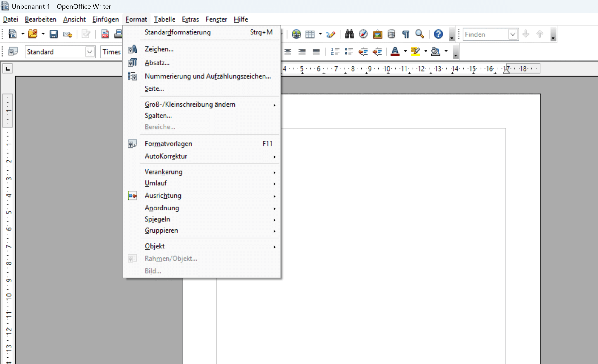Choose Seite... in the Format menu
598x364 pixels.
point(154,88)
